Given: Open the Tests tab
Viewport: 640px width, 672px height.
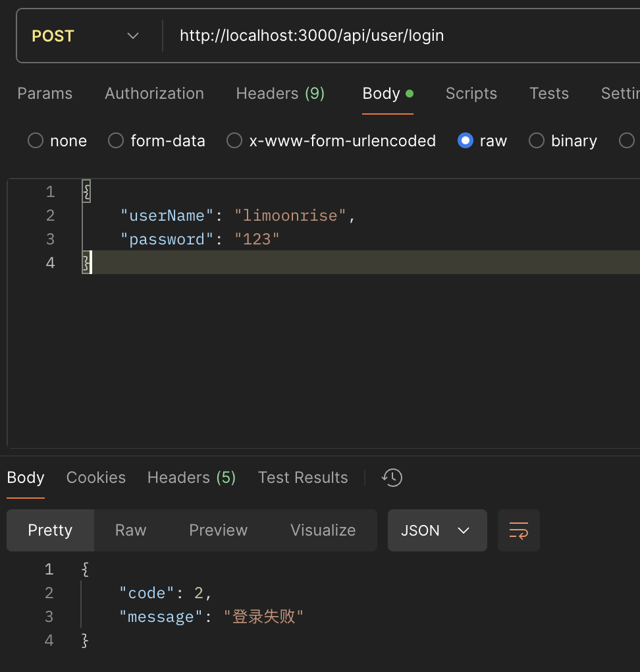Looking at the screenshot, I should 548,94.
